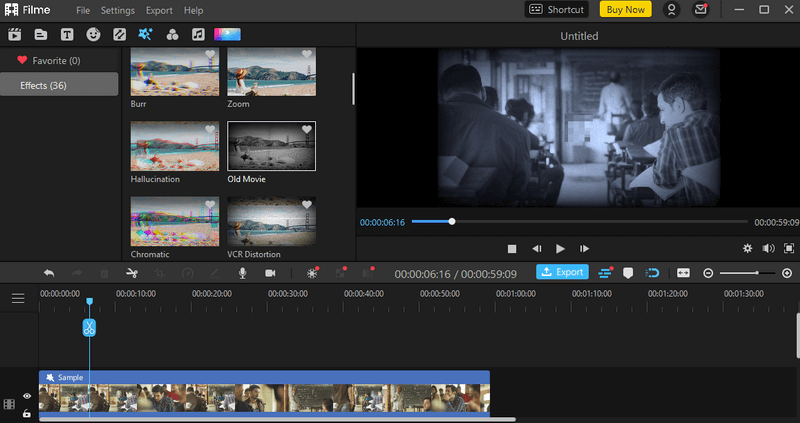Open the Media library tab icon
This screenshot has height=423, width=800.
pos(15,34)
